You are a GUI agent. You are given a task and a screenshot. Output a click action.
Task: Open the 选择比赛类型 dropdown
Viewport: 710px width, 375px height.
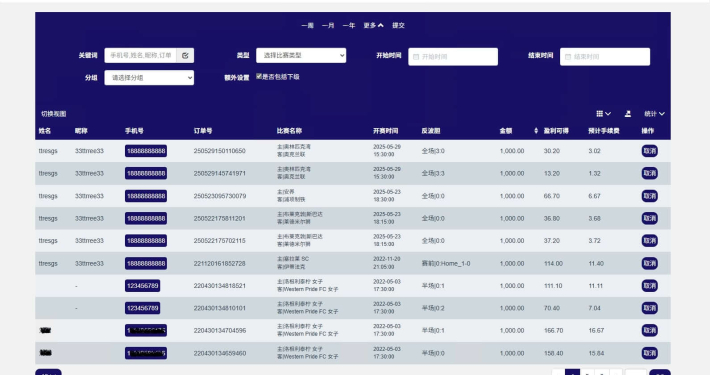(301, 55)
